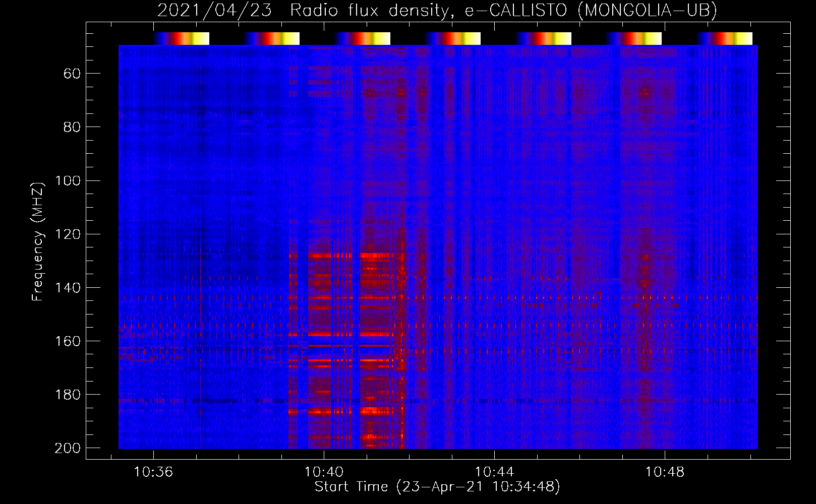Click the 10:40 time tick label
The image size is (816, 504).
point(324,472)
